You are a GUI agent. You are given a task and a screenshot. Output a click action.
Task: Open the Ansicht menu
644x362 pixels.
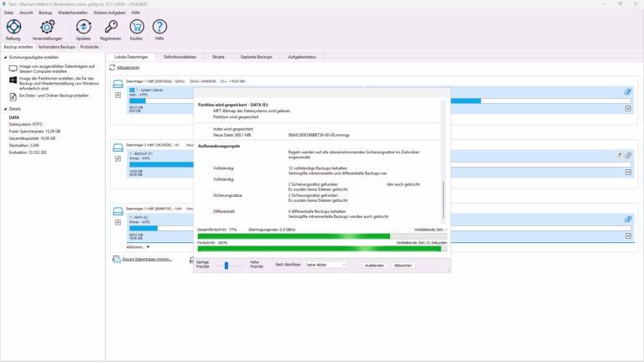click(26, 13)
